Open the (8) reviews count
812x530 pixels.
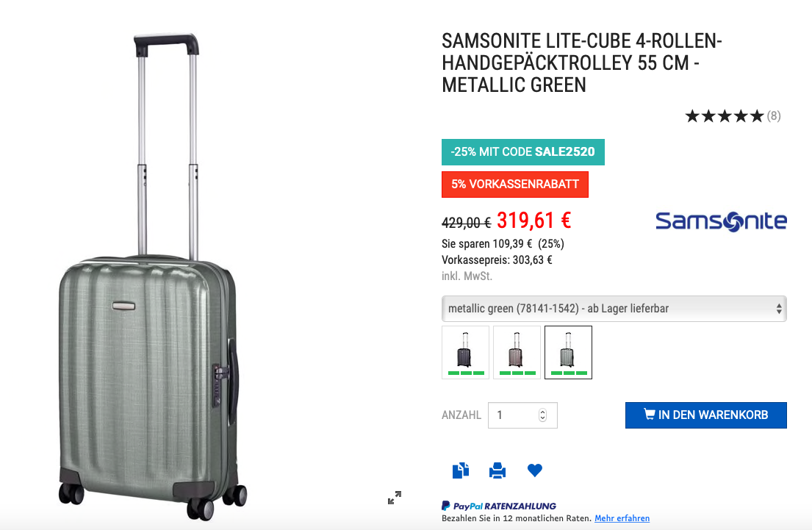click(774, 116)
